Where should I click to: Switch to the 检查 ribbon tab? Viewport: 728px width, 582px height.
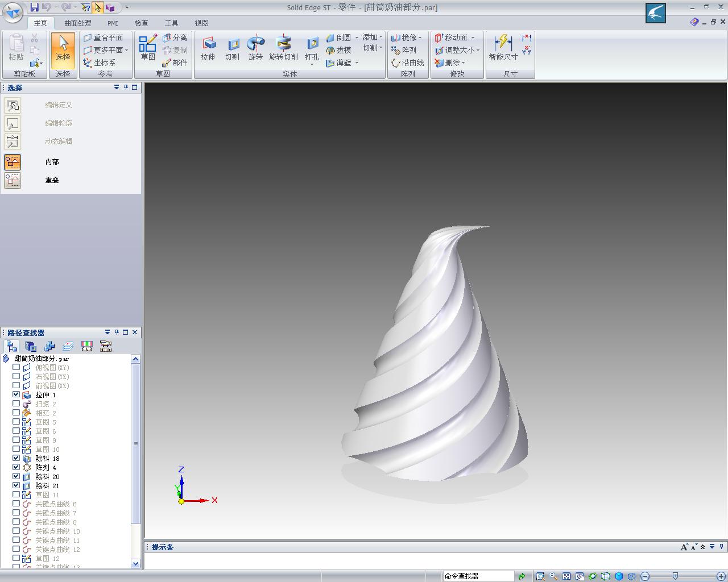point(141,23)
